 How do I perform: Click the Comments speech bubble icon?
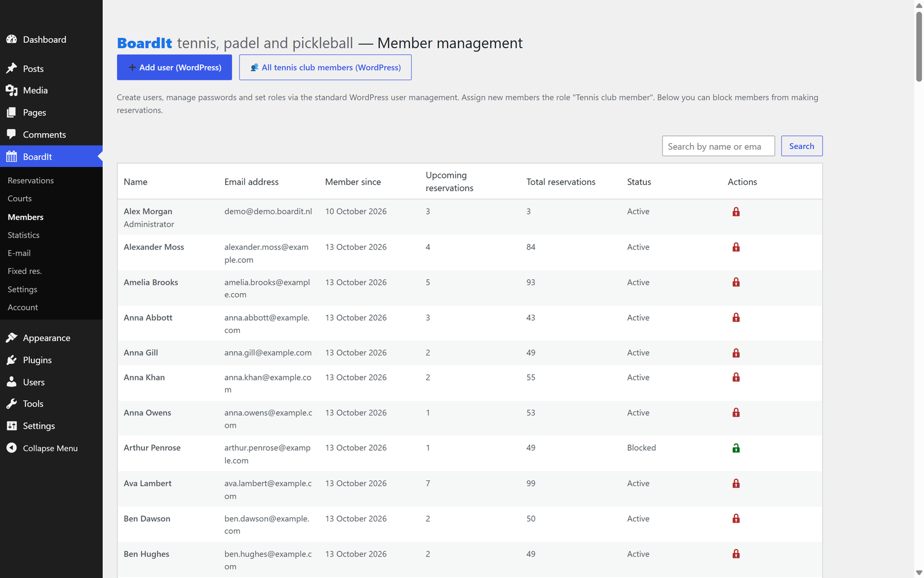(x=12, y=135)
